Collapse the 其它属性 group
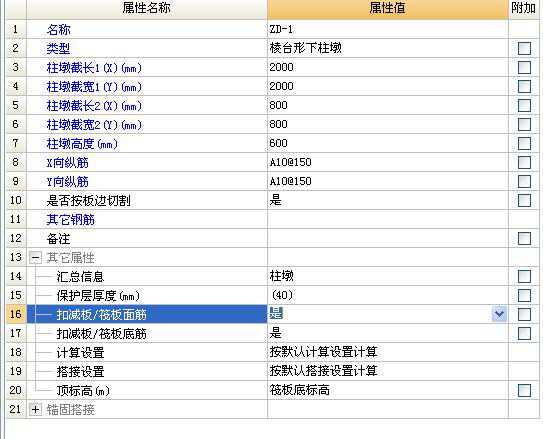The image size is (543, 439). pyautogui.click(x=35, y=257)
